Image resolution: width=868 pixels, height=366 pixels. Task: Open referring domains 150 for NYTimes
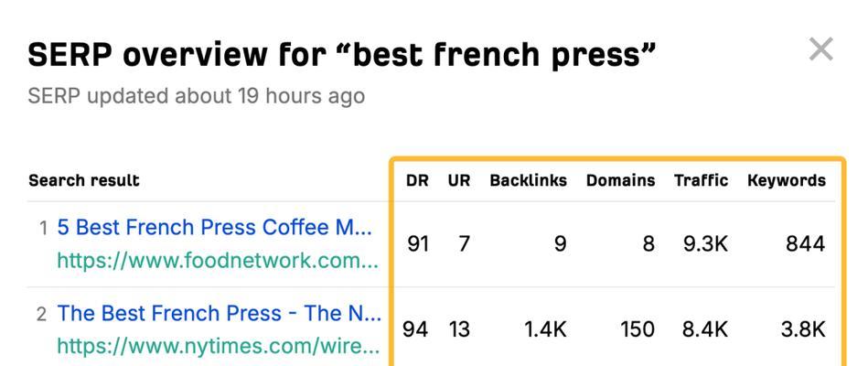tap(638, 330)
